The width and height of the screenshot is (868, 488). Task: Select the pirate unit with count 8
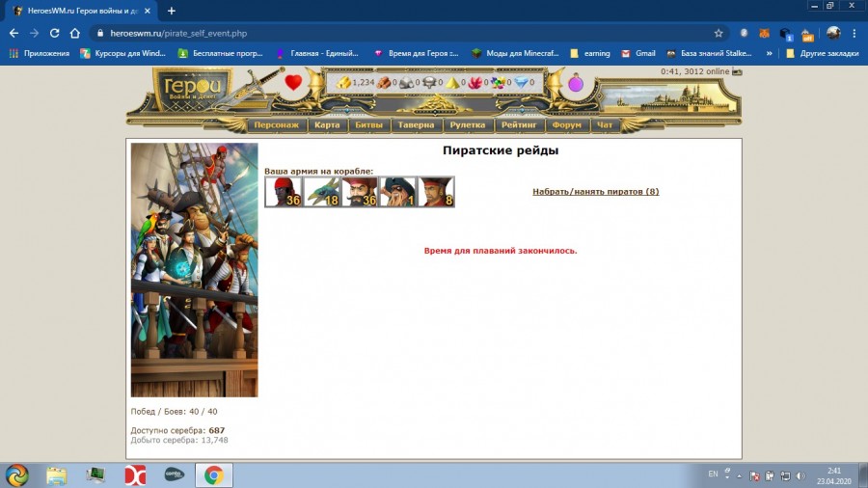(x=436, y=192)
